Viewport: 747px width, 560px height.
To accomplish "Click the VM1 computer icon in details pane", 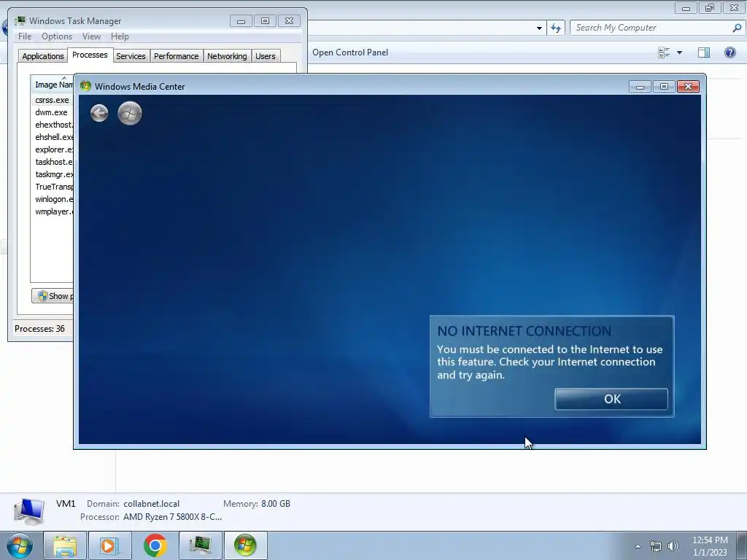I will (x=29, y=511).
